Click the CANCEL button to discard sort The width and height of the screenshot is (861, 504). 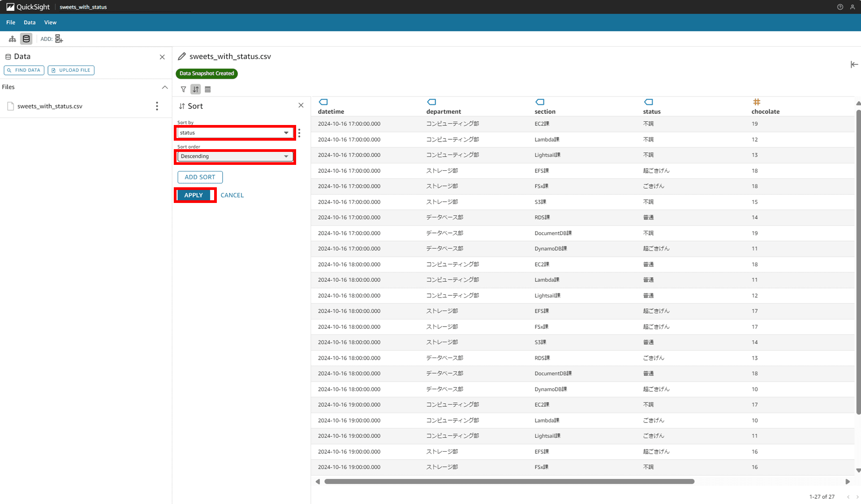click(232, 195)
